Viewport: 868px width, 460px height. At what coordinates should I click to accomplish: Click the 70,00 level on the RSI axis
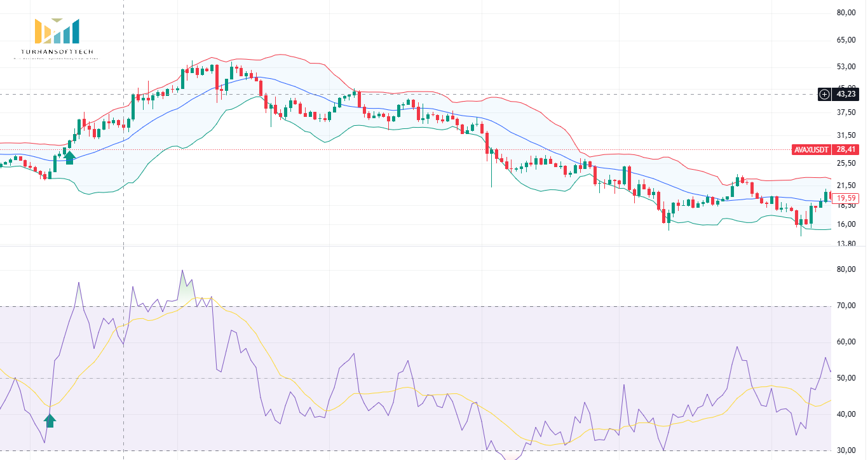pyautogui.click(x=845, y=306)
